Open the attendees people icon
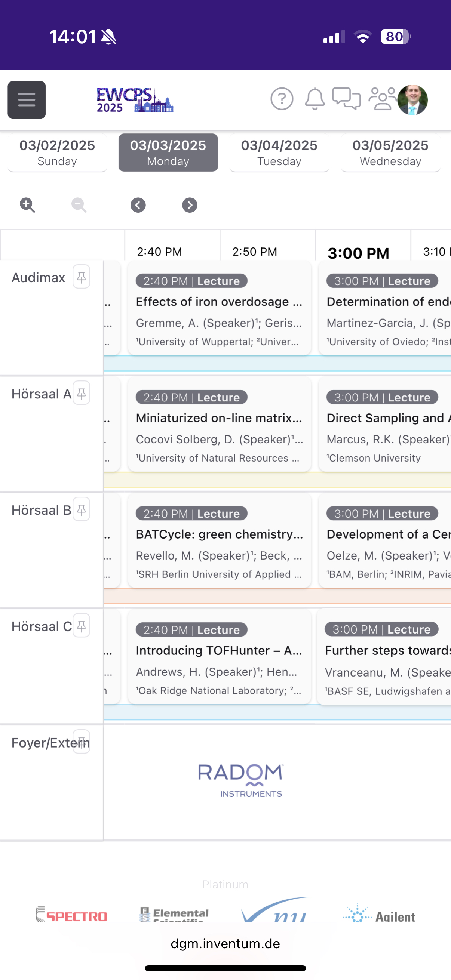 (382, 99)
